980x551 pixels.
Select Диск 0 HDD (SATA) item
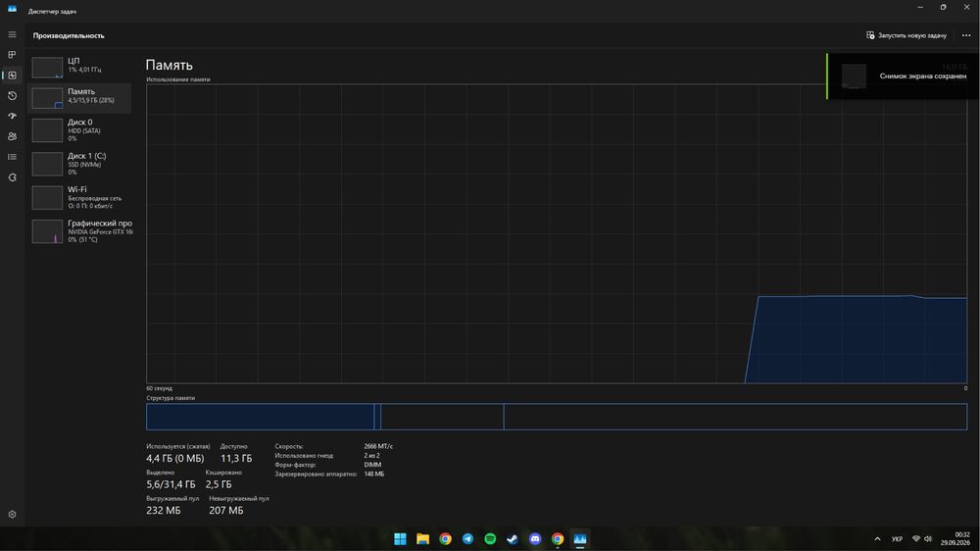[79, 130]
